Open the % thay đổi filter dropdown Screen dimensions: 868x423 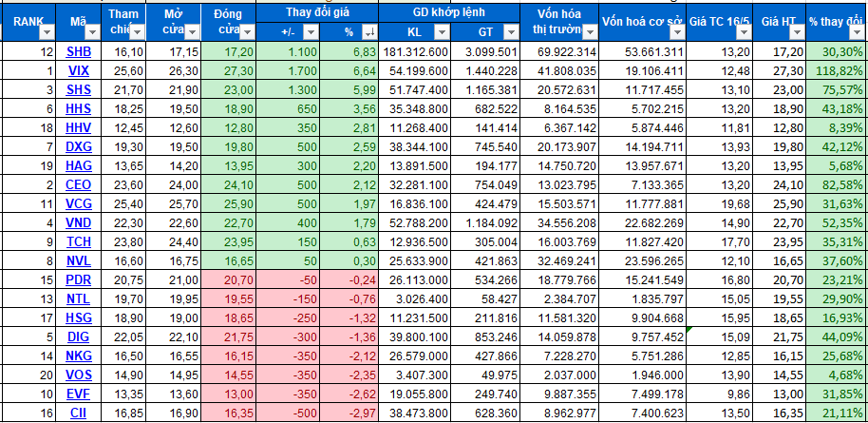pyautogui.click(x=858, y=33)
